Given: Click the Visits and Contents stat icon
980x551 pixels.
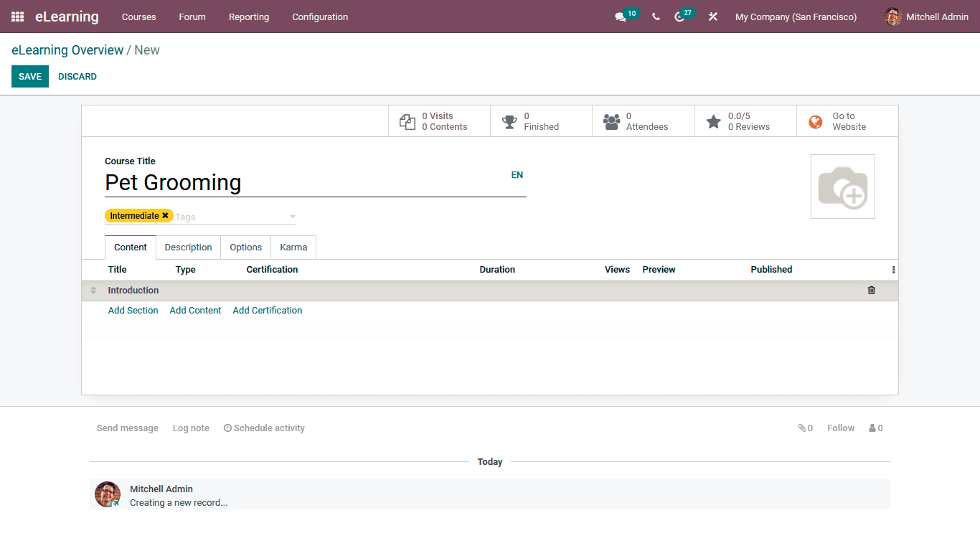Looking at the screenshot, I should [x=407, y=121].
